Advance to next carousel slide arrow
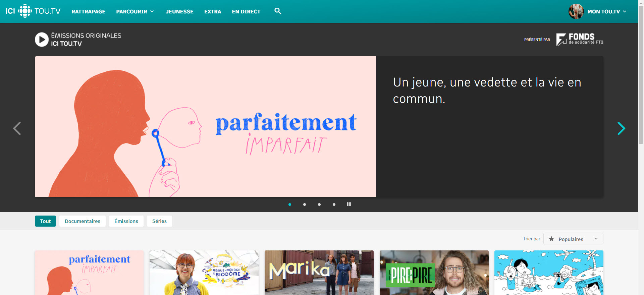Viewport: 644px width, 295px height. pyautogui.click(x=621, y=128)
